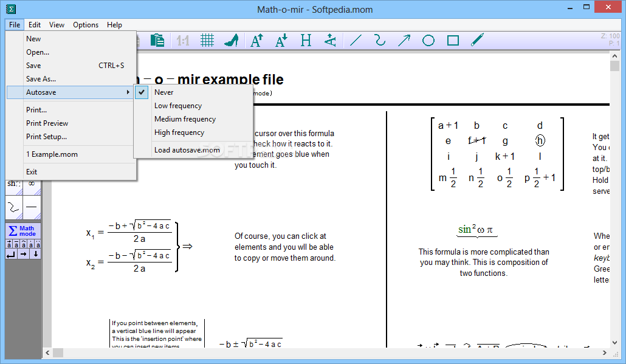Click the circled h matrix element
This screenshot has width=626, height=364.
(x=540, y=140)
